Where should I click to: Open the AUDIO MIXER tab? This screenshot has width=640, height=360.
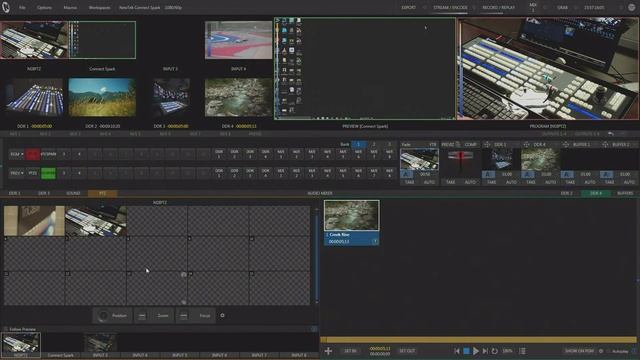tap(320, 193)
